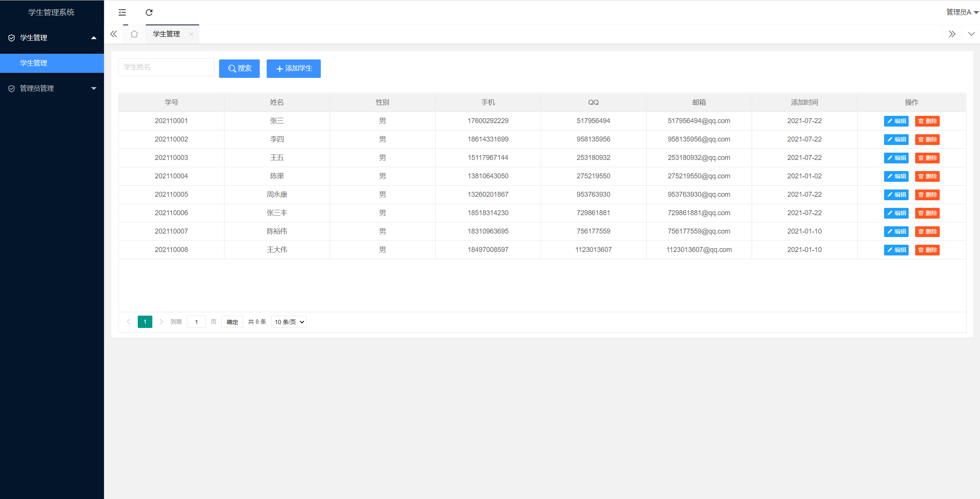Click the 搜索 search button
Screen dimensions: 980x499
pyautogui.click(x=239, y=68)
